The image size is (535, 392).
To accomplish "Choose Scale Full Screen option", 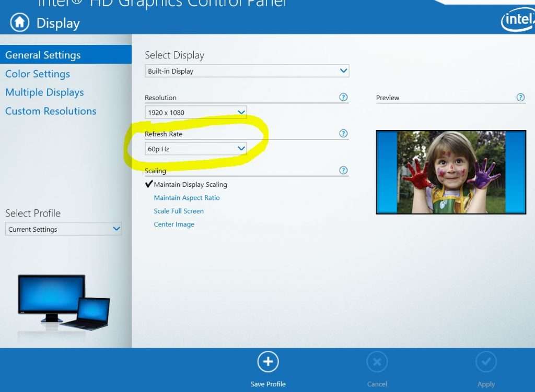I will [179, 211].
